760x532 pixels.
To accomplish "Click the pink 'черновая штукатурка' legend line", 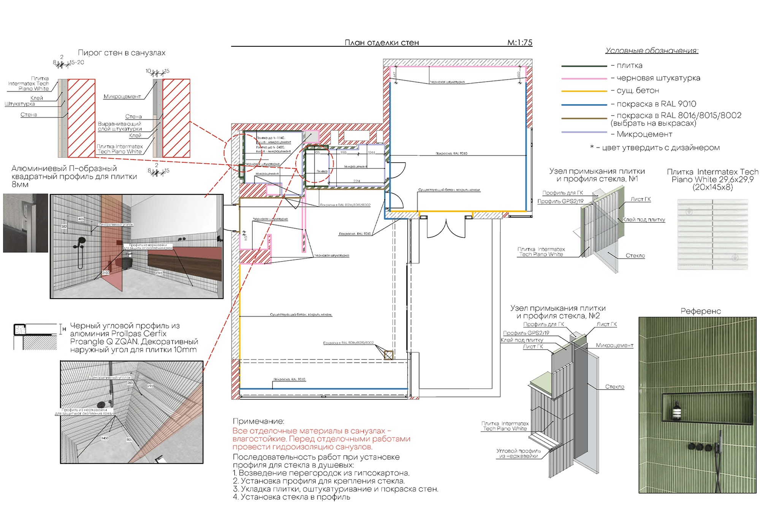I will pos(584,79).
